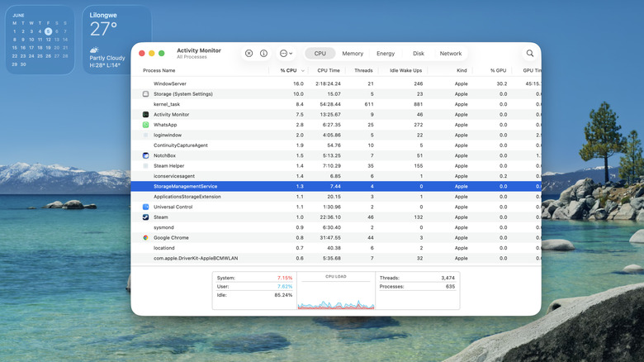Select the StorageManagementService process name
Screen dimensions: 644x362
coord(185,186)
